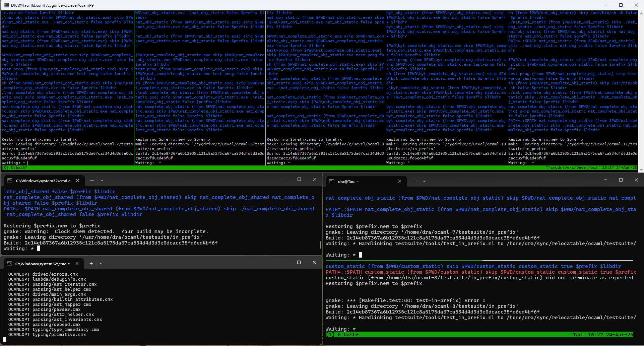Screen dimensions: 644x346
Task: Close the upper-left cmd terminal window
Action: [x=314, y=179]
